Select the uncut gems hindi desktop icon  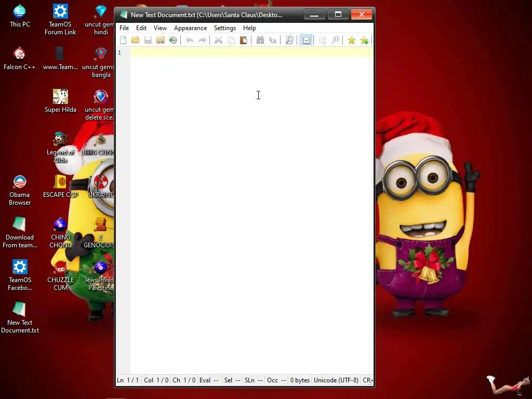tap(100, 20)
